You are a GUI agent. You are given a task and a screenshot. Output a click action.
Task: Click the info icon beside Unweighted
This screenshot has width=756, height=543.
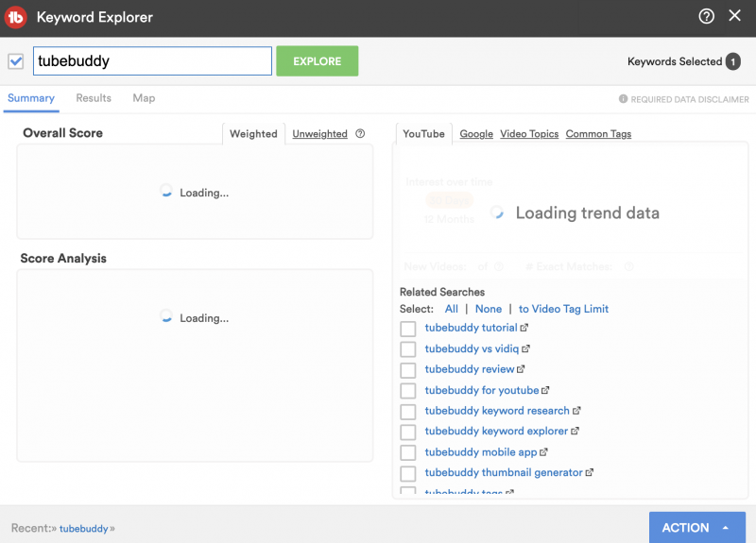[x=360, y=134]
